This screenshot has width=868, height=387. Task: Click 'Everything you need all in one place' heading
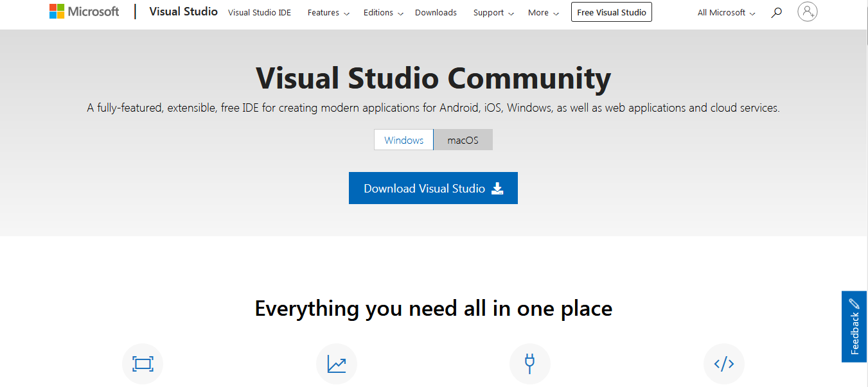(434, 309)
